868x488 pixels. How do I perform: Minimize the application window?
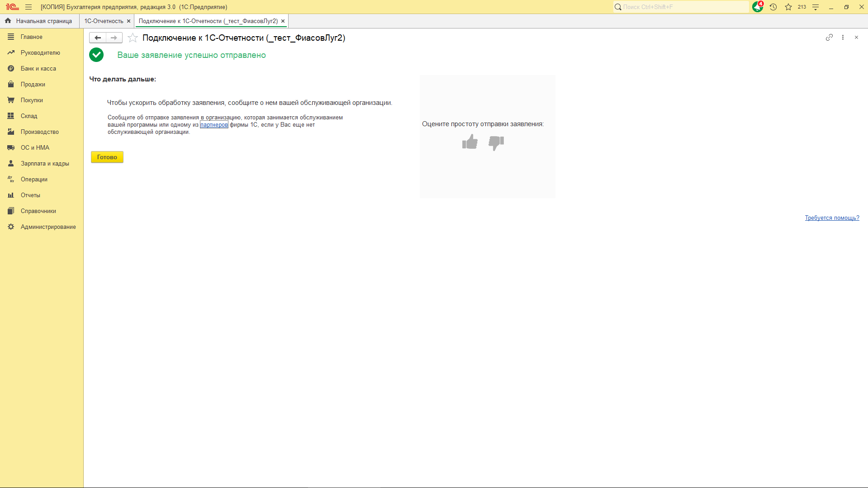click(831, 7)
